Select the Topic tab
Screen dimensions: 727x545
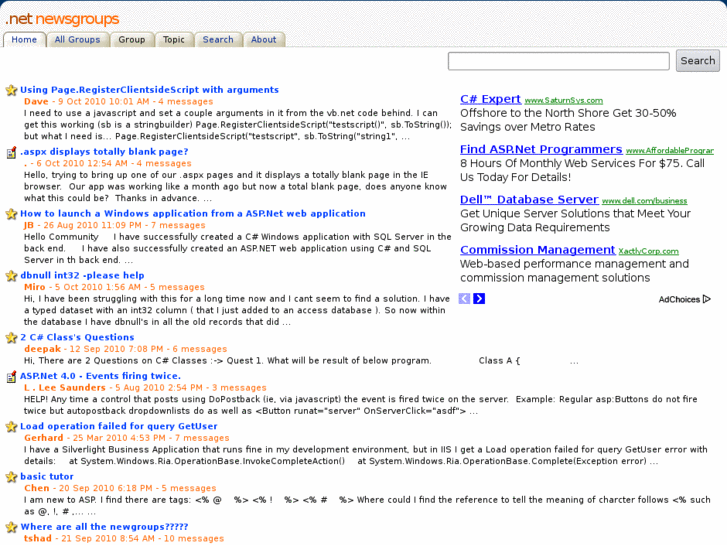[174, 40]
